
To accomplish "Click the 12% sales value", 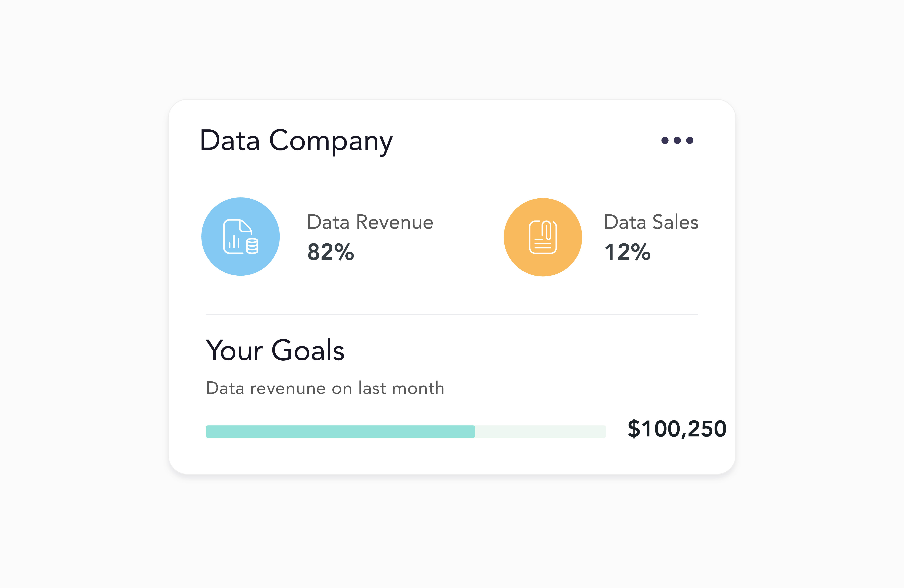I will click(x=627, y=252).
